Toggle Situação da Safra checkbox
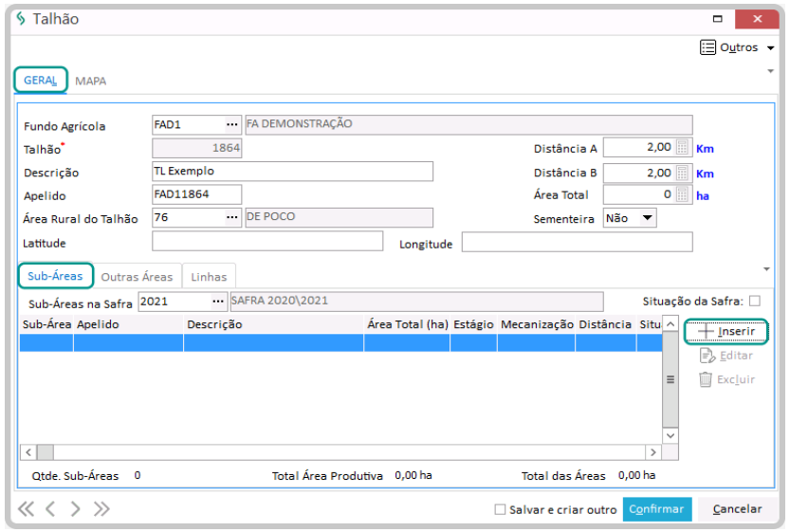Image resolution: width=790 pixels, height=532 pixels. coord(754,301)
